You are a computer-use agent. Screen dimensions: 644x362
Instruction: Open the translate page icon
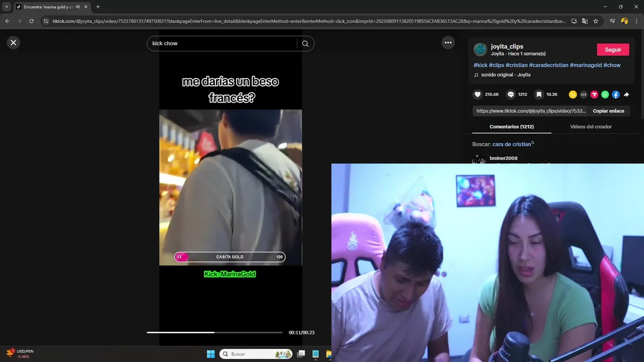pos(585,21)
